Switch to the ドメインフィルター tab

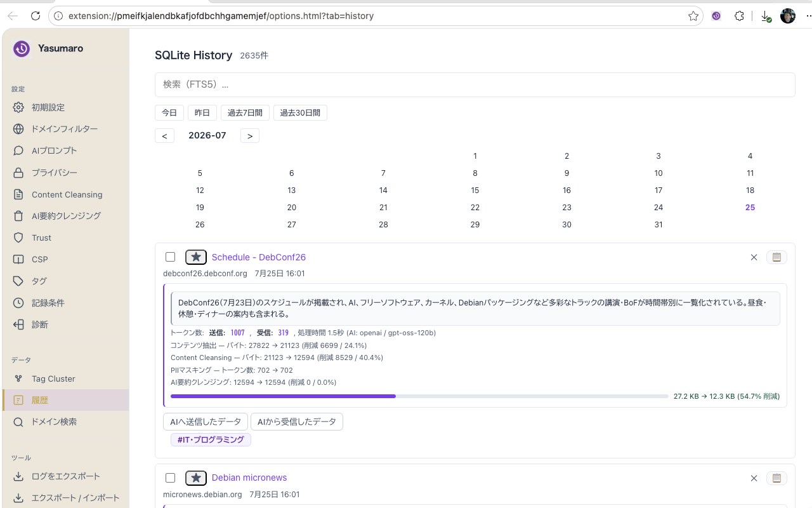tap(65, 129)
